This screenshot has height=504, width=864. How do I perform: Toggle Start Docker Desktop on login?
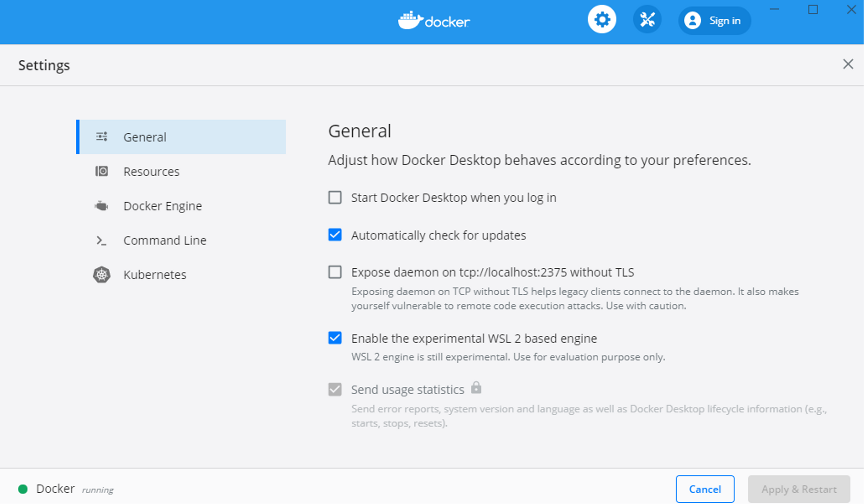(335, 197)
